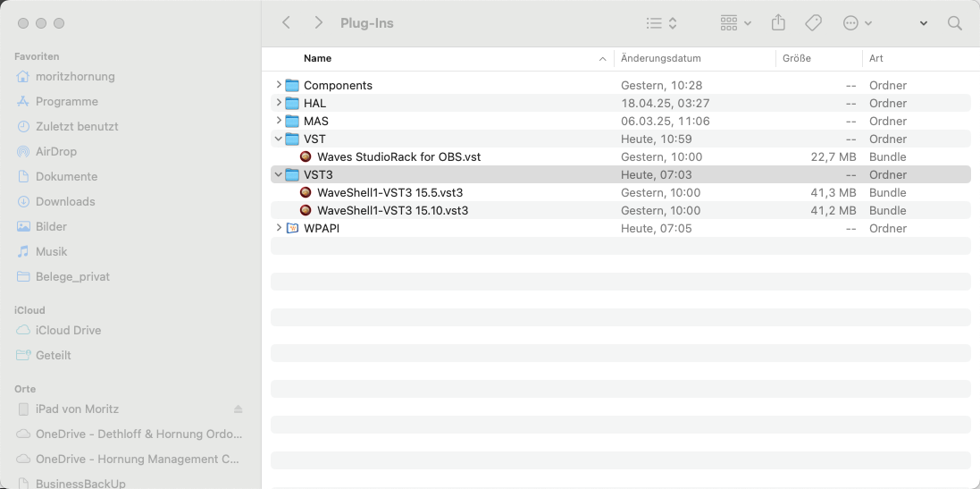Collapse the VST3 folder
This screenshot has width=980, height=489.
(279, 174)
